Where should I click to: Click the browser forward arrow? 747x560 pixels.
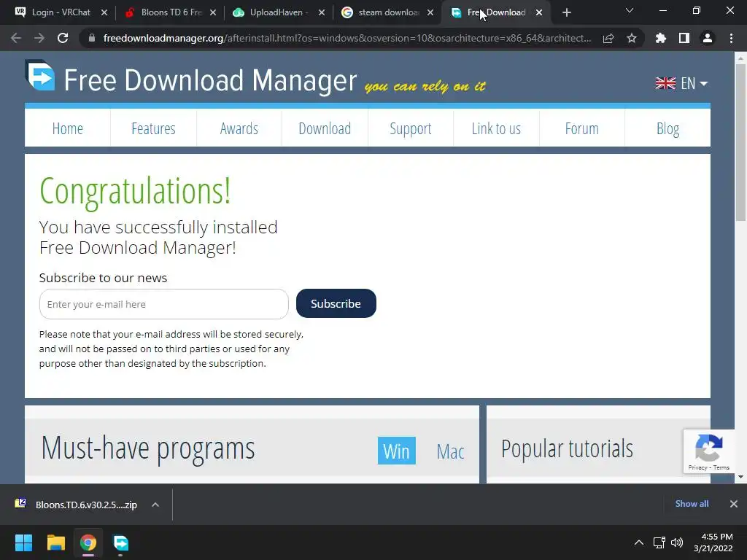pyautogui.click(x=39, y=38)
